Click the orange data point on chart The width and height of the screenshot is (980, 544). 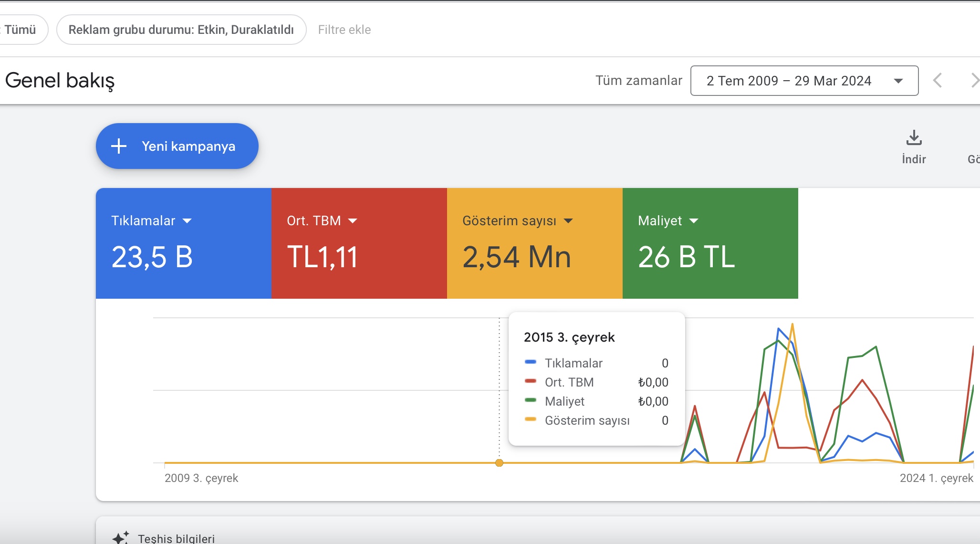tap(499, 463)
